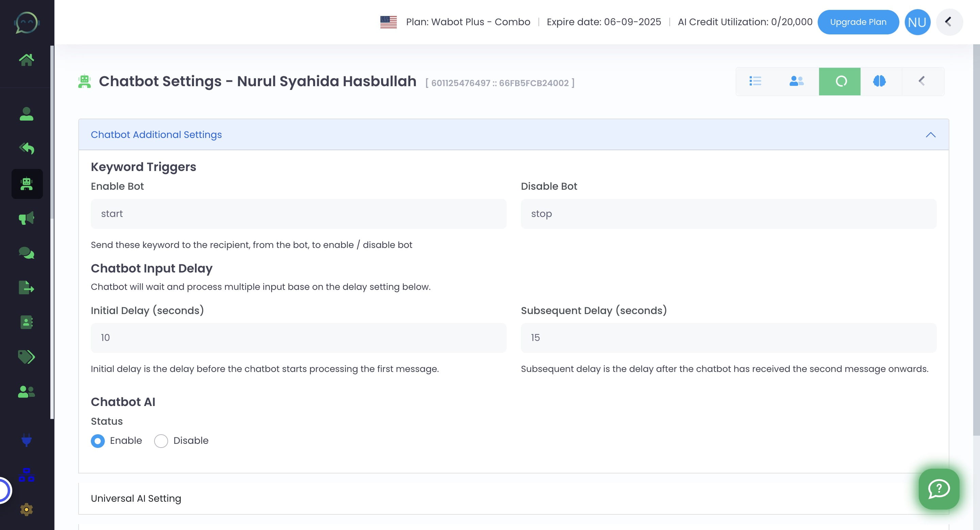Select the Disable radio for Chatbot AI
The height and width of the screenshot is (530, 980).
click(x=161, y=441)
